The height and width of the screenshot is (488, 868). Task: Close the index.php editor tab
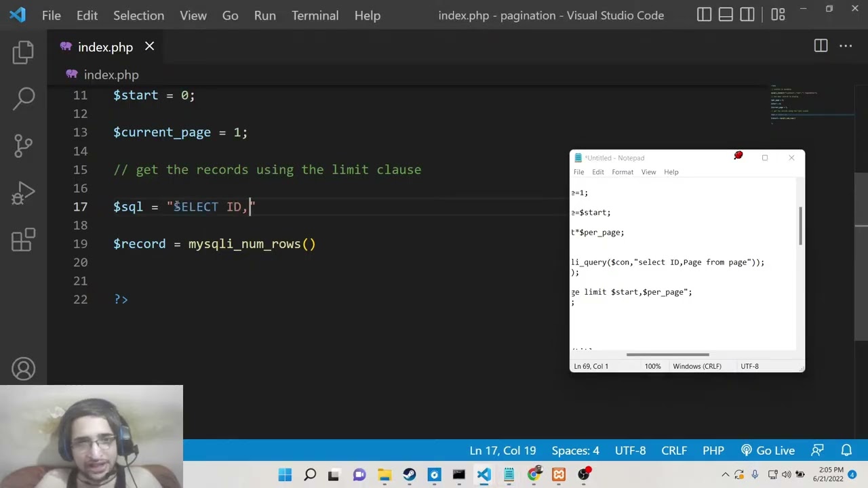149,47
